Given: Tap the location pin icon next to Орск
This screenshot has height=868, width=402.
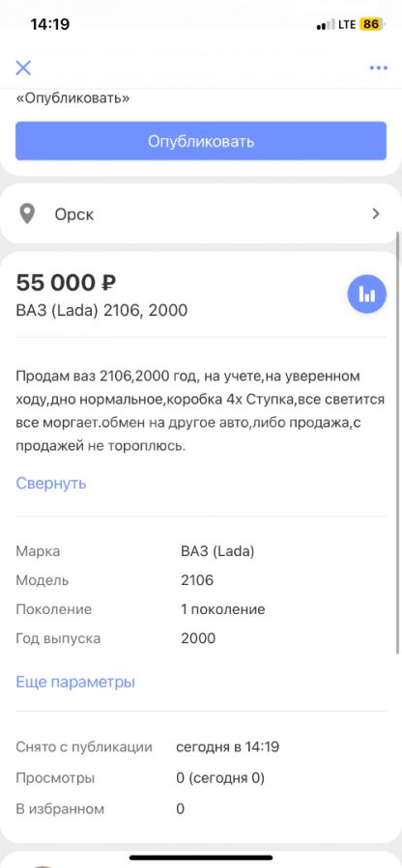Looking at the screenshot, I should (x=27, y=214).
